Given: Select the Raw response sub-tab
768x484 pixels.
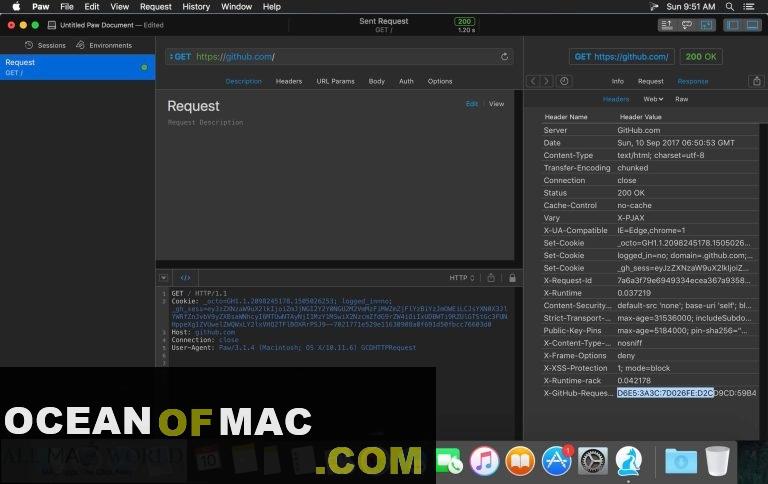Looking at the screenshot, I should click(681, 99).
